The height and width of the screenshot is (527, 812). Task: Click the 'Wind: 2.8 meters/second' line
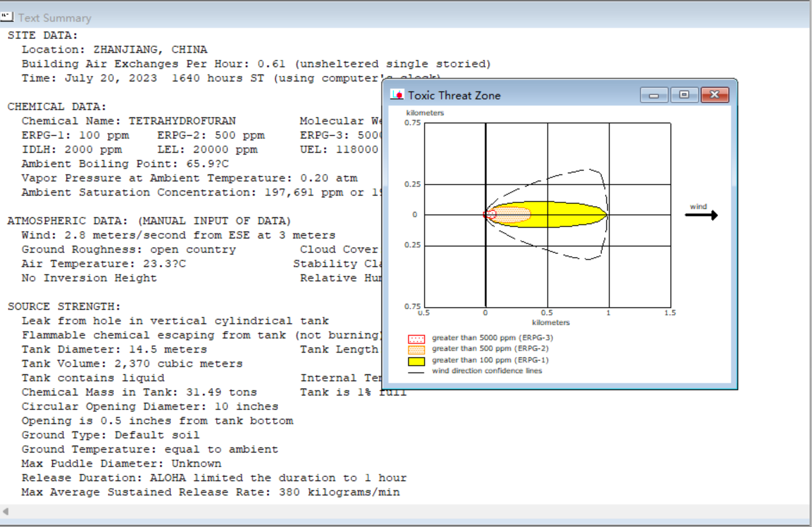178,236
